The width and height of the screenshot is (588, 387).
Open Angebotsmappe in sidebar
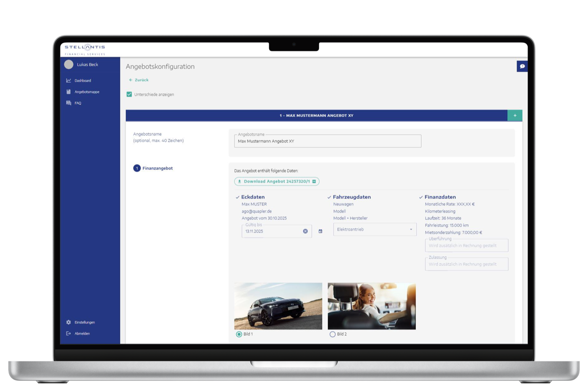pyautogui.click(x=87, y=92)
